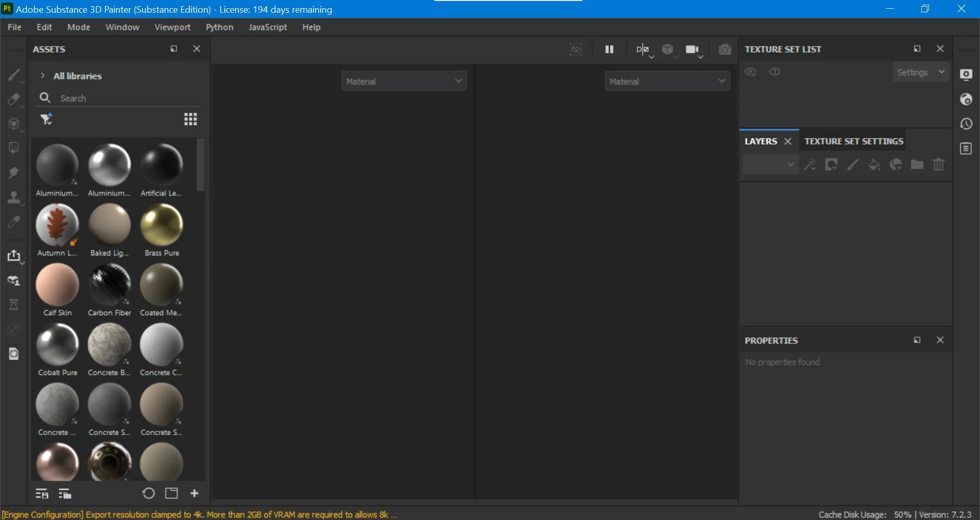Viewport: 980px width, 520px height.
Task: Select the Material picker tool
Action: coord(14,222)
